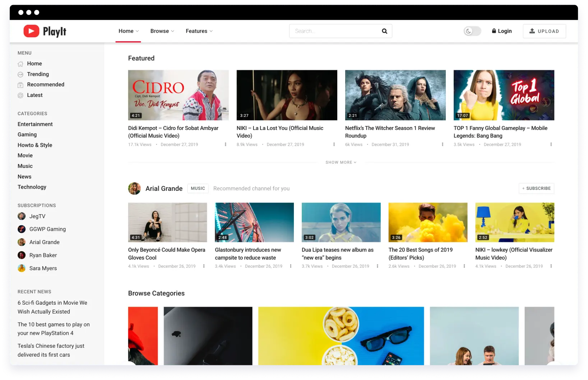588x380 pixels.
Task: Open 'The 20 Best Songs of 2019' title
Action: click(x=421, y=254)
